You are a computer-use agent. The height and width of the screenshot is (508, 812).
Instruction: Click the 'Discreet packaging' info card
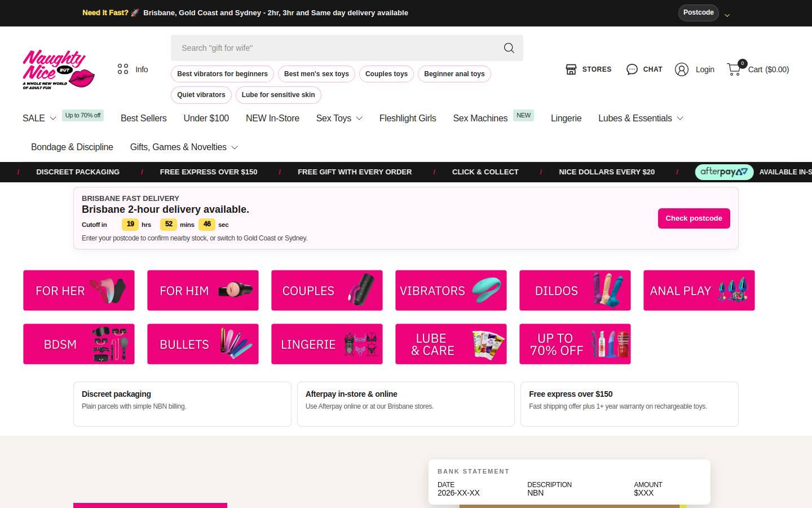[x=182, y=404]
